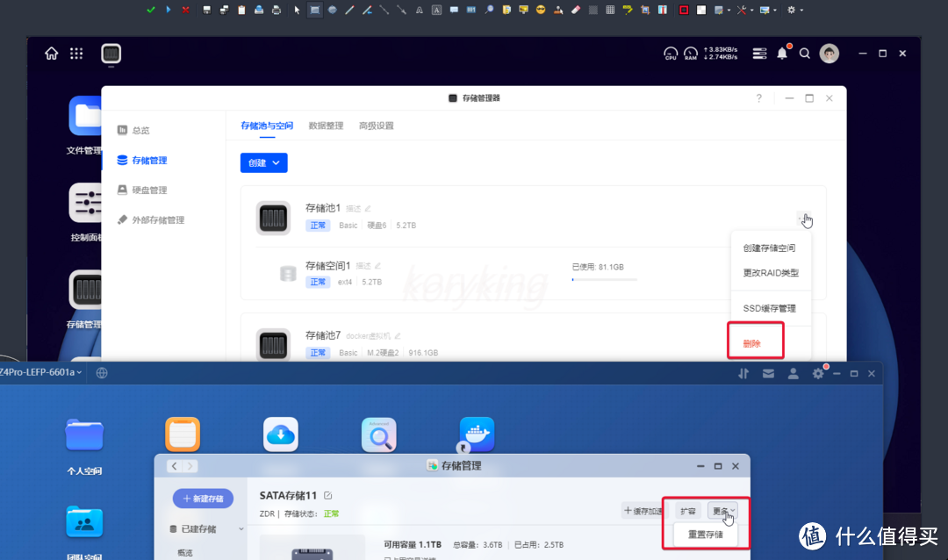Open the 更多 dropdown next to 扩容
948x560 pixels.
[723, 510]
